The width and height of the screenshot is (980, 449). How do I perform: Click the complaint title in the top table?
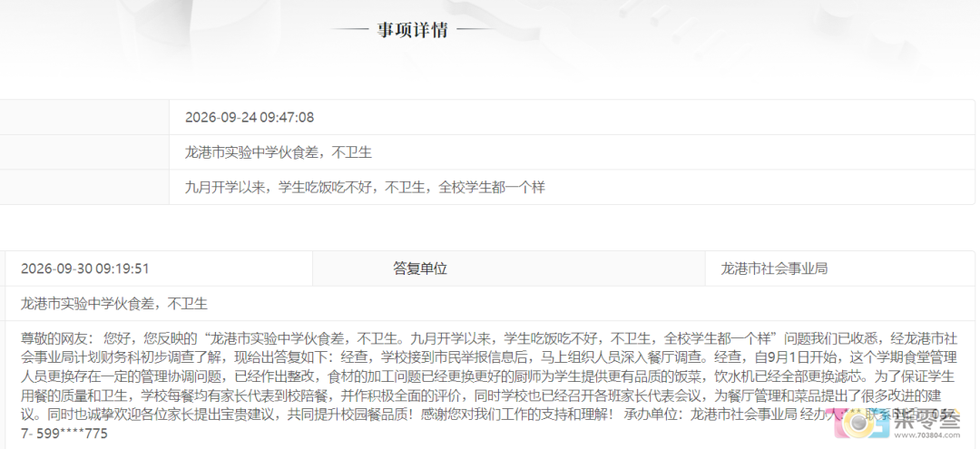279,152
